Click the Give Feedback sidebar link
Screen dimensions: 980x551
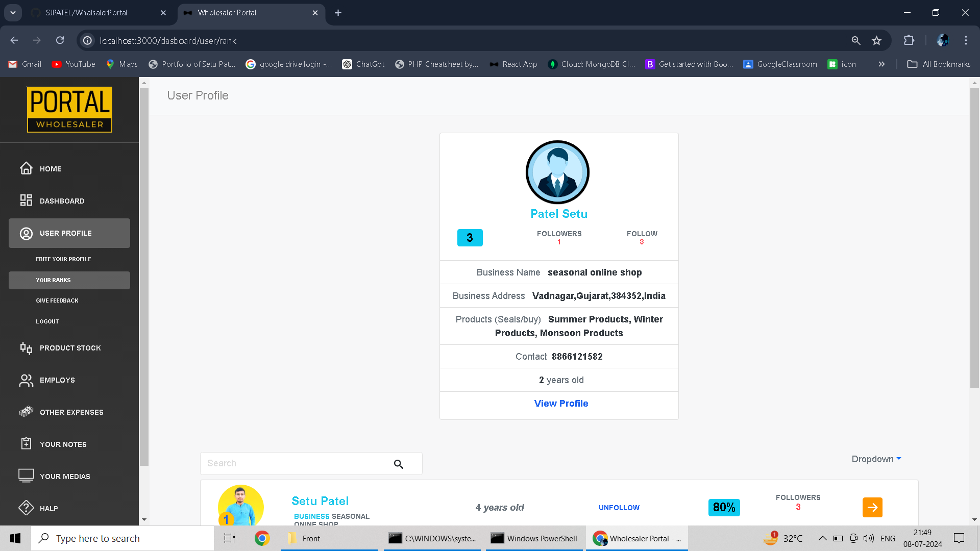tap(57, 300)
